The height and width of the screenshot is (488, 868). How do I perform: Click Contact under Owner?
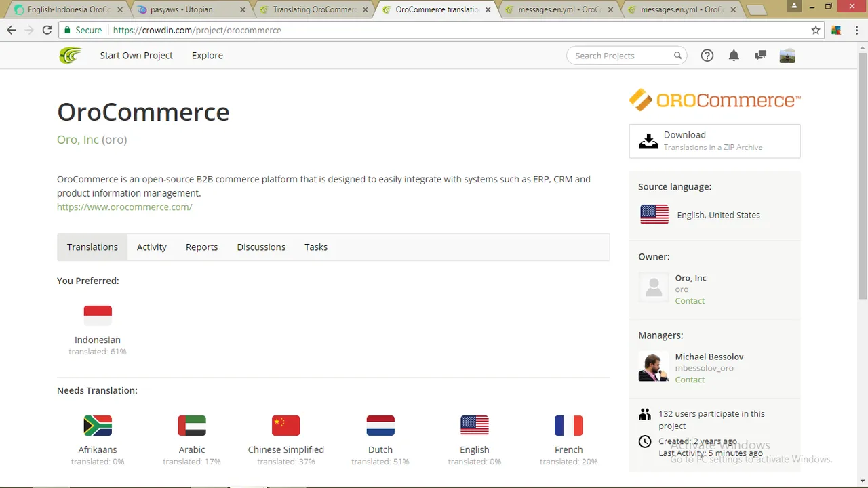pyautogui.click(x=690, y=301)
